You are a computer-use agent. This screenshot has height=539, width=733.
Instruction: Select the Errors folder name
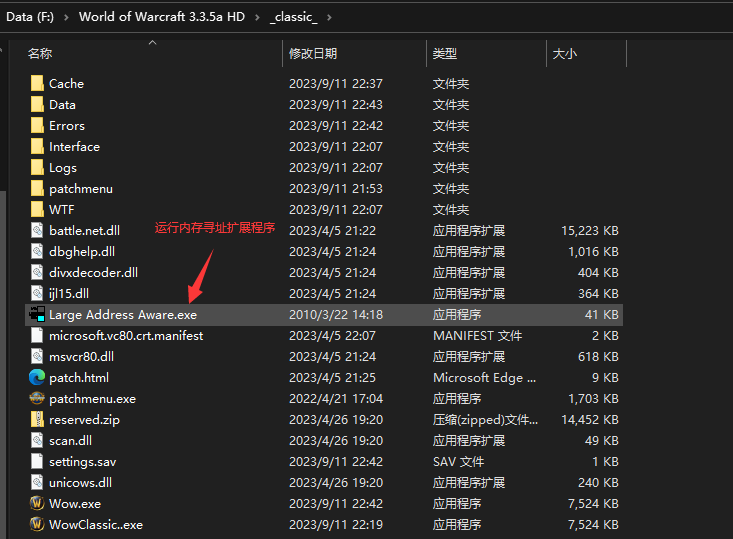(67, 126)
